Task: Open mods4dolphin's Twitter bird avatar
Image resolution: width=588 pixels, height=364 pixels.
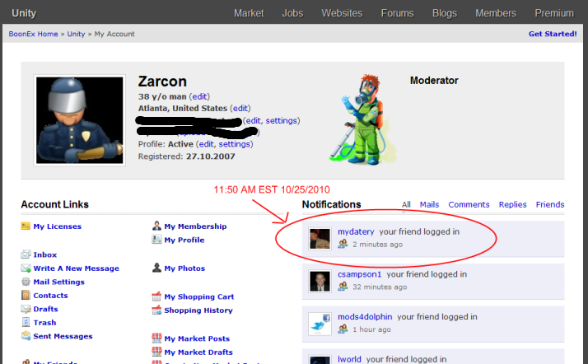Action: click(320, 324)
